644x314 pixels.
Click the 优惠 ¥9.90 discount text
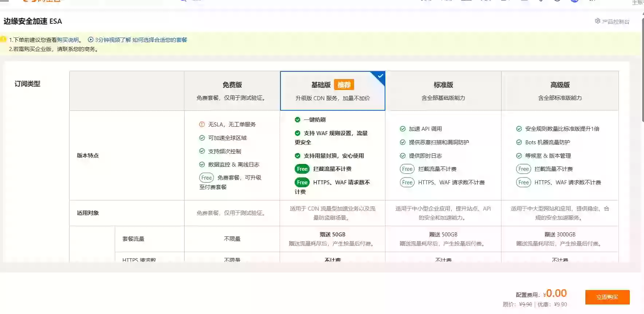click(x=552, y=305)
